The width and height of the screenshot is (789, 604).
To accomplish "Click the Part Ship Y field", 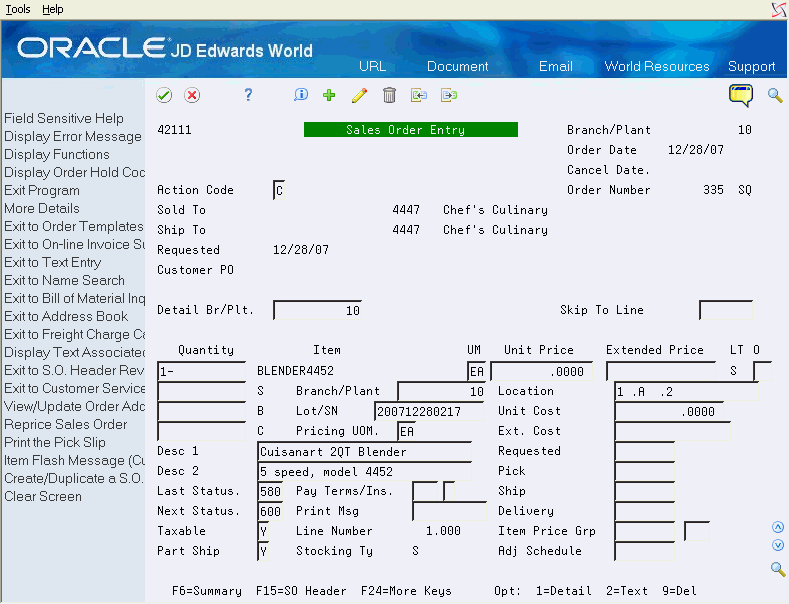I will (263, 551).
